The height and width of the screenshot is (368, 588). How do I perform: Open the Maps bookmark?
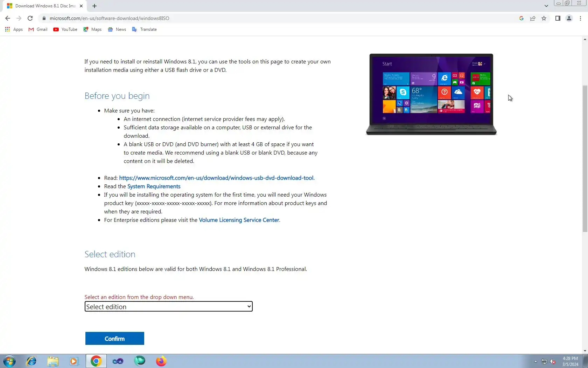92,29
